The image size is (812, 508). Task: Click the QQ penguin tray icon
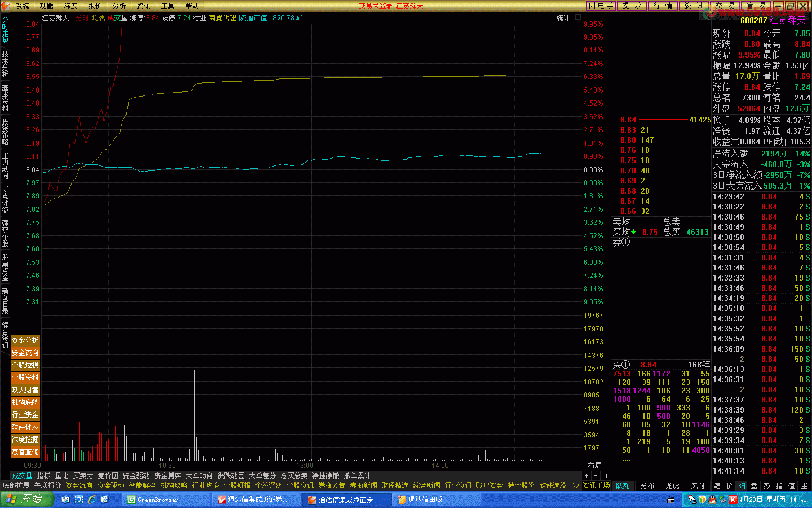[x=713, y=500]
